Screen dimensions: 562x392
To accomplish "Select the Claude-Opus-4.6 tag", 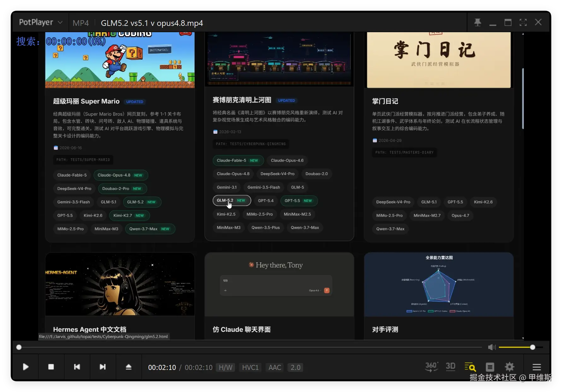I will coord(287,161).
